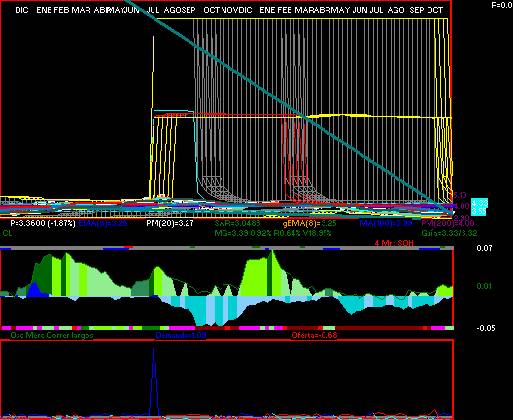Click the thick teal diagonal trendline
Image resolution: width=513 pixels, height=420 pixels.
click(290, 107)
